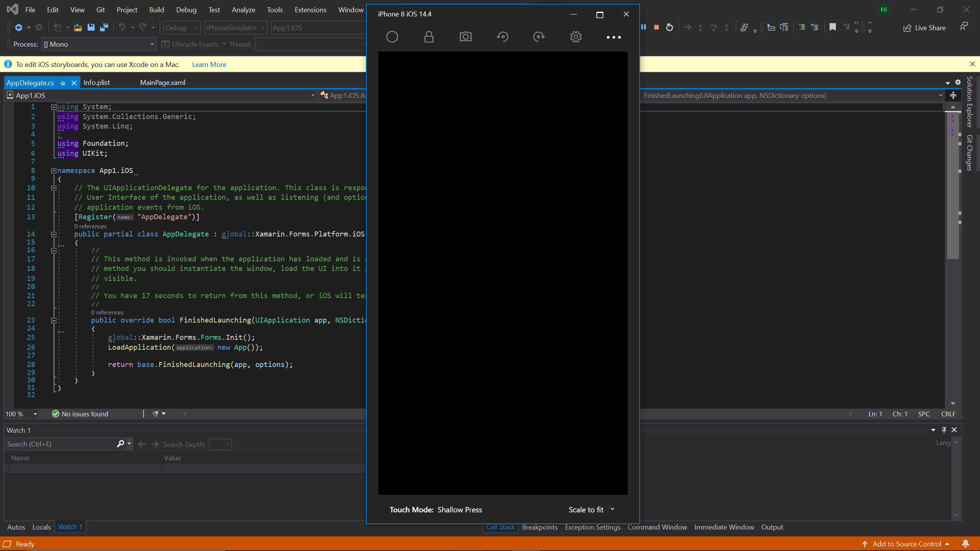Pin the Watch 1 window

pos(944,430)
